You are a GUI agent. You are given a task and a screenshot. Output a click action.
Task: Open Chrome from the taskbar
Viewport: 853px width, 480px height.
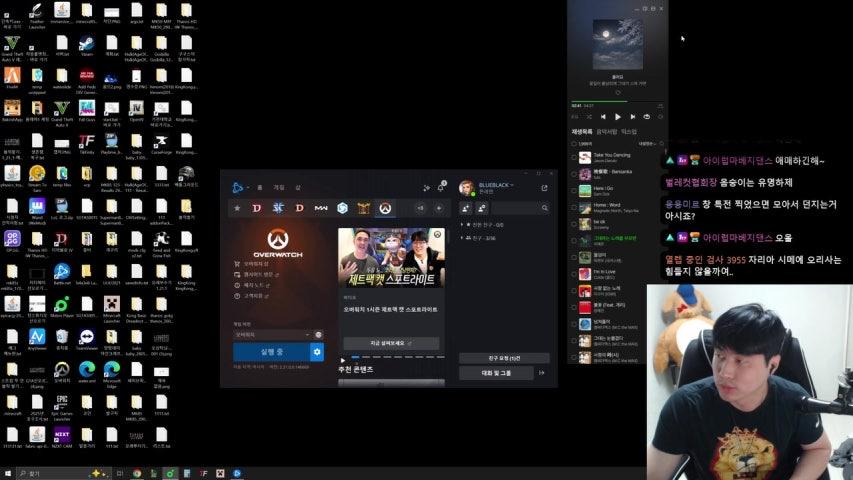[137, 473]
